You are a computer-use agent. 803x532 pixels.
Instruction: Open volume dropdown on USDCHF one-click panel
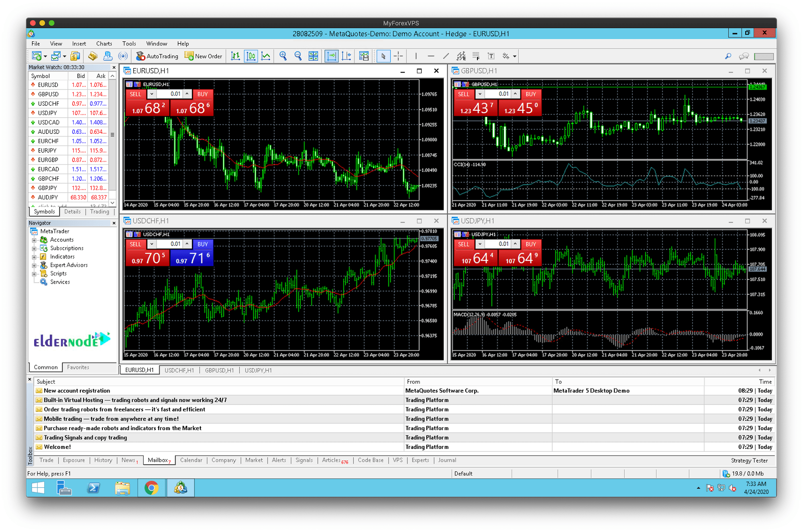point(152,244)
